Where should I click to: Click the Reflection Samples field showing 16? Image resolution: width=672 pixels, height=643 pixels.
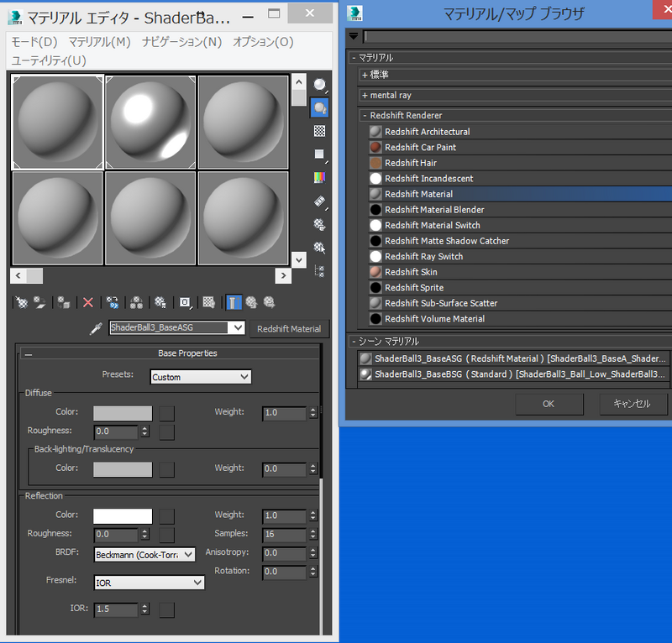point(284,535)
